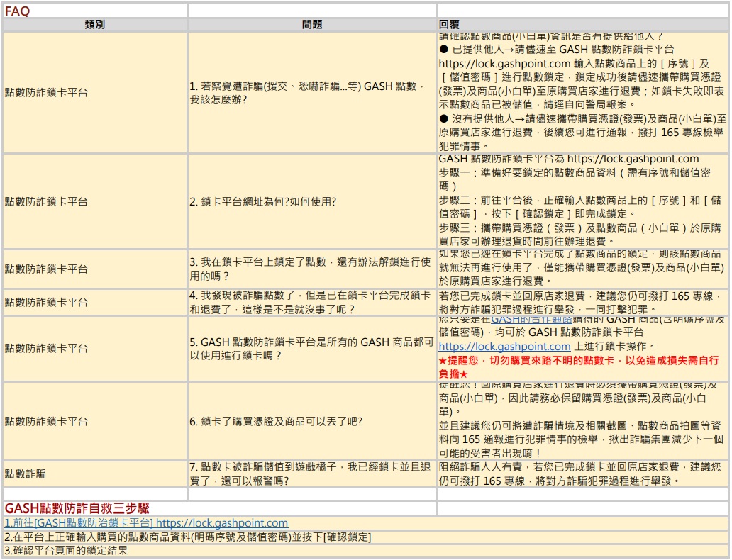The width and height of the screenshot is (732, 560).
Task: Select category cell in question 2 row
Action: point(95,201)
